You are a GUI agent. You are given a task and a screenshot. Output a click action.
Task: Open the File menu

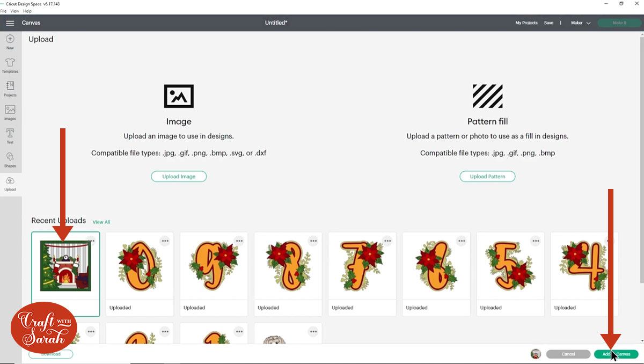pyautogui.click(x=3, y=11)
